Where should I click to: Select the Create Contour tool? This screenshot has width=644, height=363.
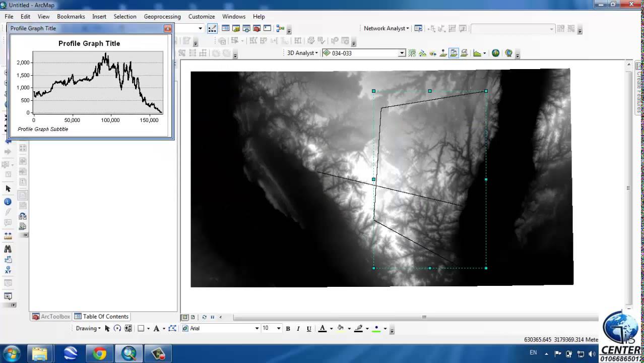(x=412, y=53)
